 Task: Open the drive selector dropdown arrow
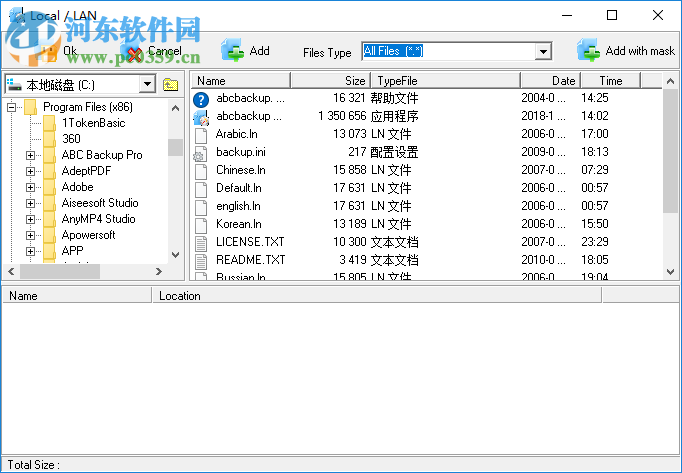147,84
